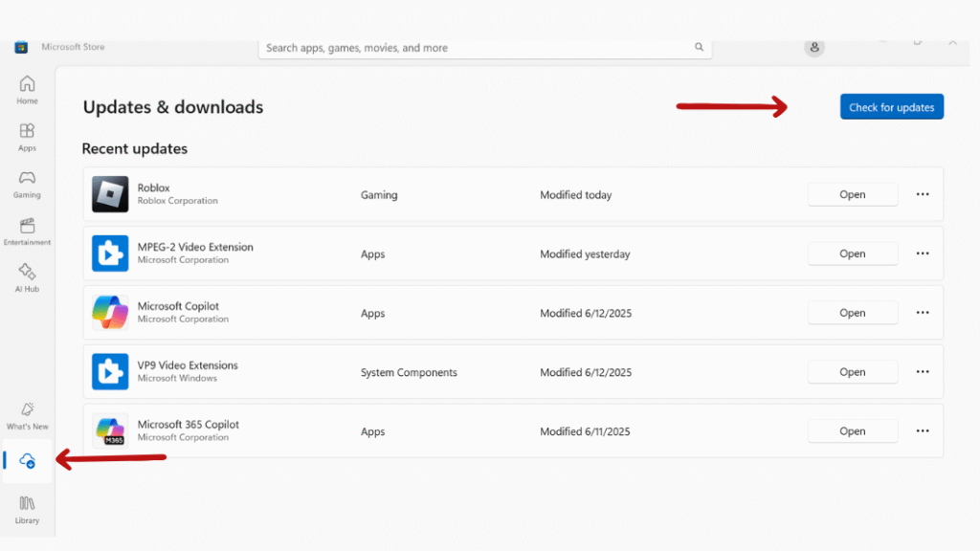Open more options for MPEG-2 Video Extension

(923, 253)
